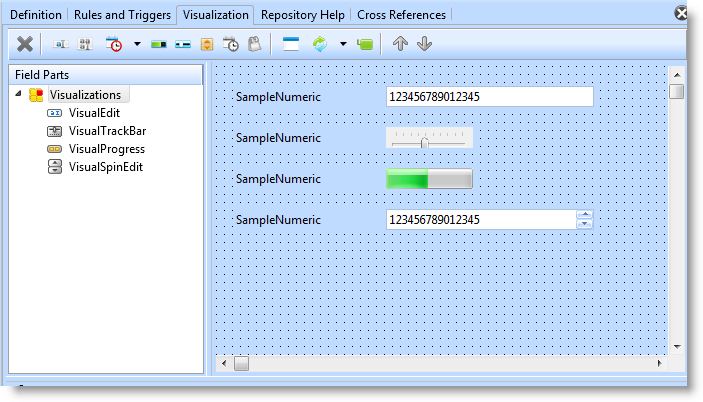Click the gray calendar clock toolbar icon
Viewport: 703px width, 402px height.
pos(231,44)
